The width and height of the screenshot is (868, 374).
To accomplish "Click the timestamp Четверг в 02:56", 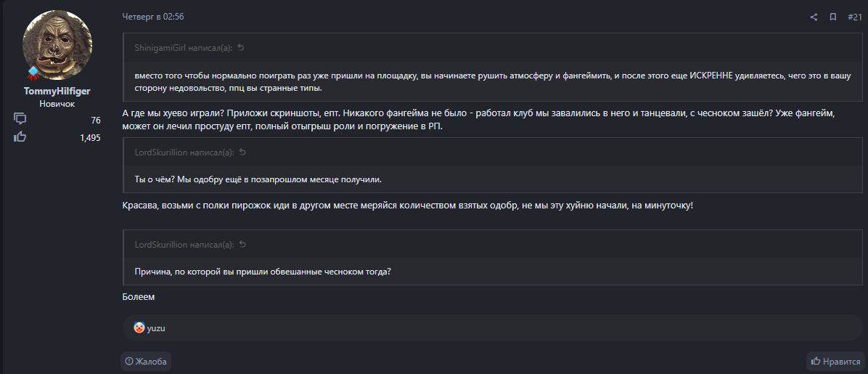I will [x=153, y=17].
